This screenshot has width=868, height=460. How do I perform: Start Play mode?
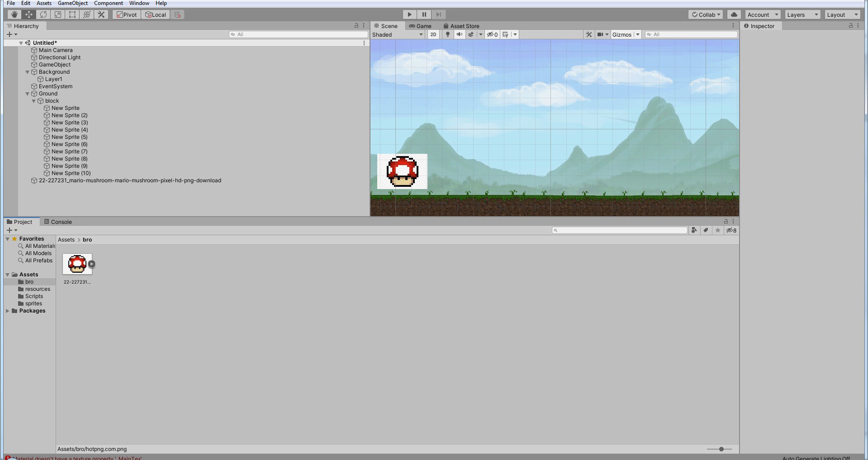click(x=409, y=14)
